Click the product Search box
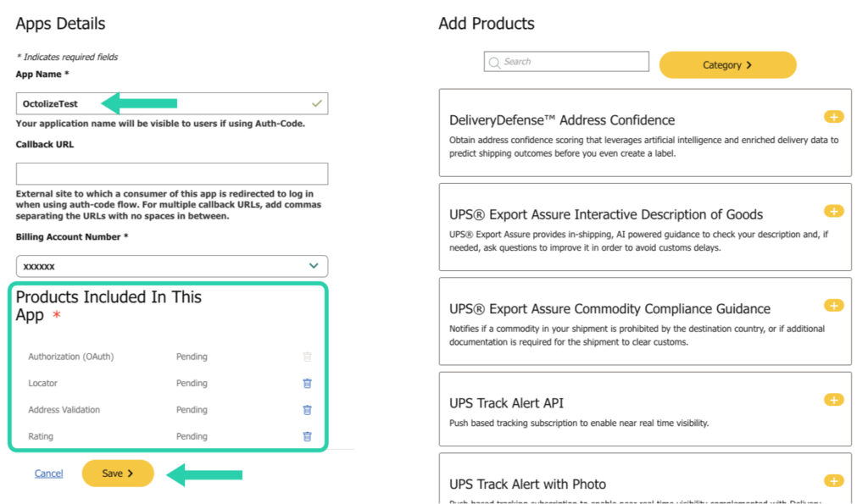The width and height of the screenshot is (868, 504). 572,62
